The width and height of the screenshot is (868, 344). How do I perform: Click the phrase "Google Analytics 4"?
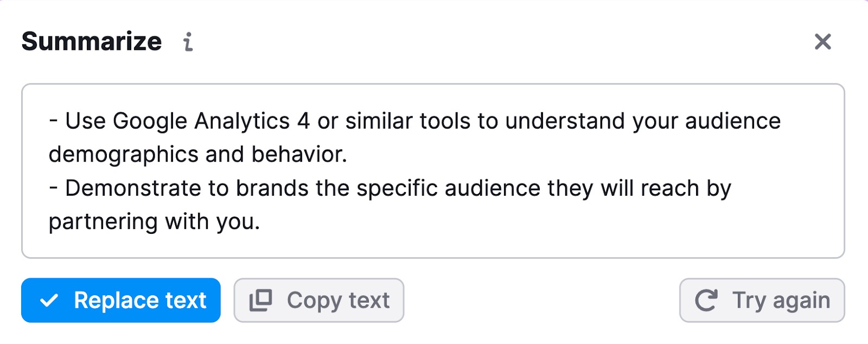(211, 121)
